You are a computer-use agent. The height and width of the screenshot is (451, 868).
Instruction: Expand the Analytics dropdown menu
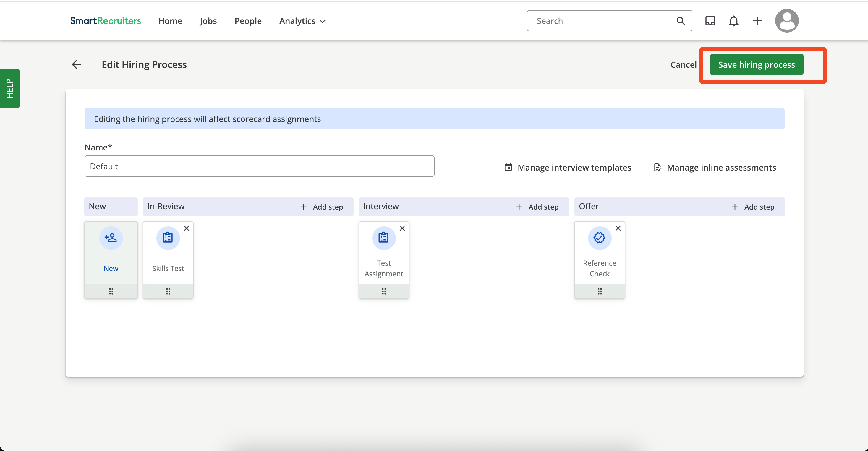tap(302, 21)
